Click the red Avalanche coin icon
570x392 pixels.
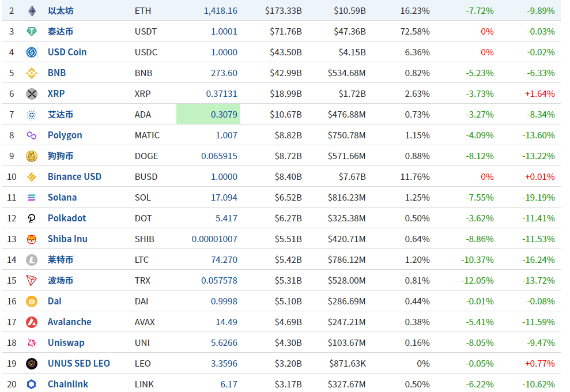click(32, 322)
